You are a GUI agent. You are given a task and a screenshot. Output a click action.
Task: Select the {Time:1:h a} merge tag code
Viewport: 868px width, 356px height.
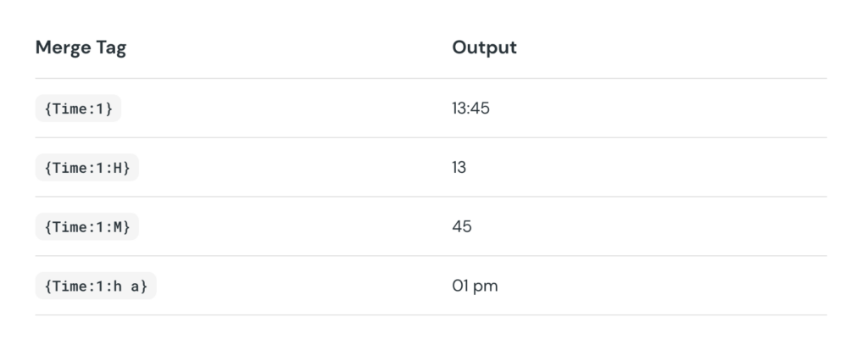pos(96,286)
